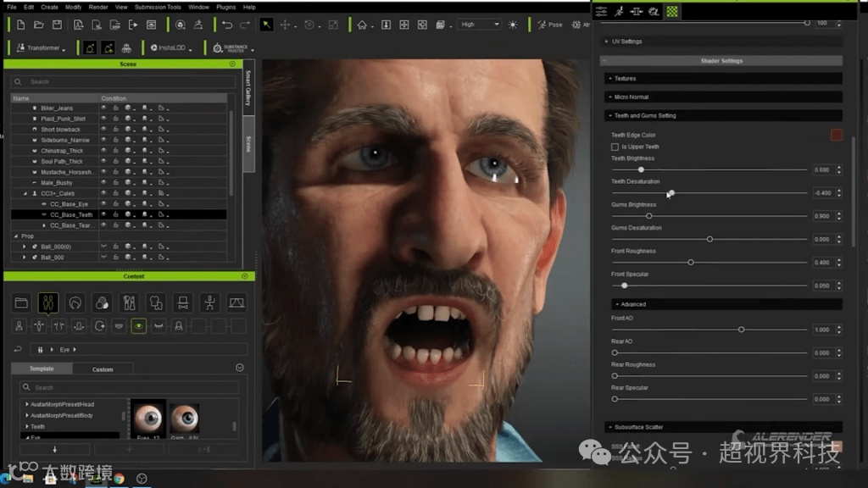Toggle visibility of CC_Base_Eye

(x=103, y=204)
